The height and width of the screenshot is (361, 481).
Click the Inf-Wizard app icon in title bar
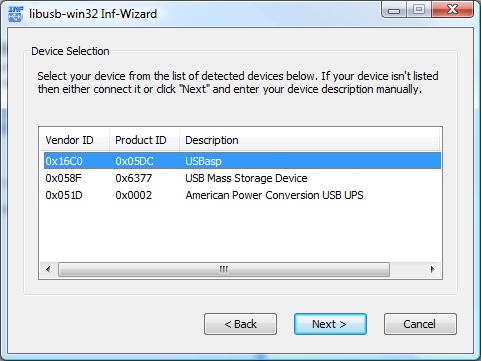pos(15,14)
